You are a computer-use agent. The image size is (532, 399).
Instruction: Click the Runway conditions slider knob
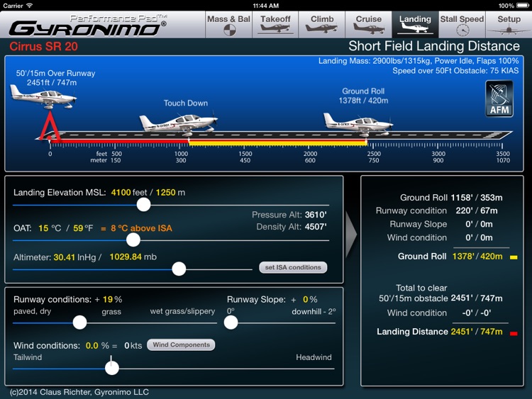coord(79,322)
